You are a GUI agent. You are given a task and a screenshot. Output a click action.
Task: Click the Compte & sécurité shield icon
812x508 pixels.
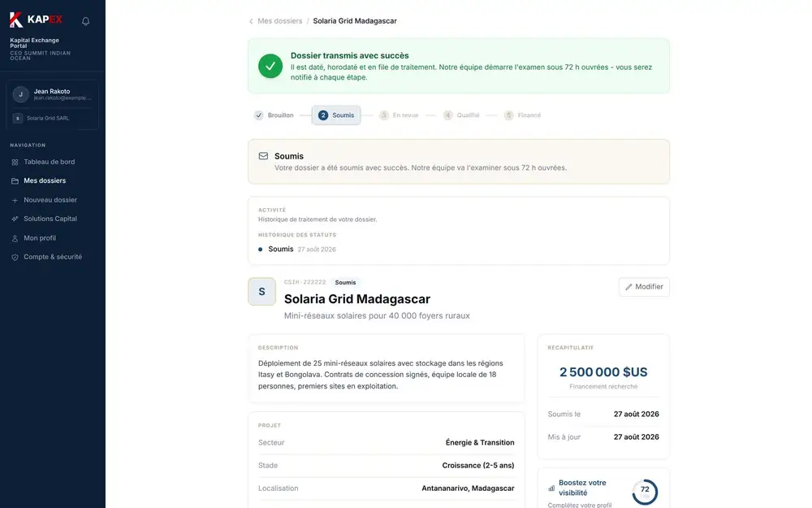tap(15, 257)
